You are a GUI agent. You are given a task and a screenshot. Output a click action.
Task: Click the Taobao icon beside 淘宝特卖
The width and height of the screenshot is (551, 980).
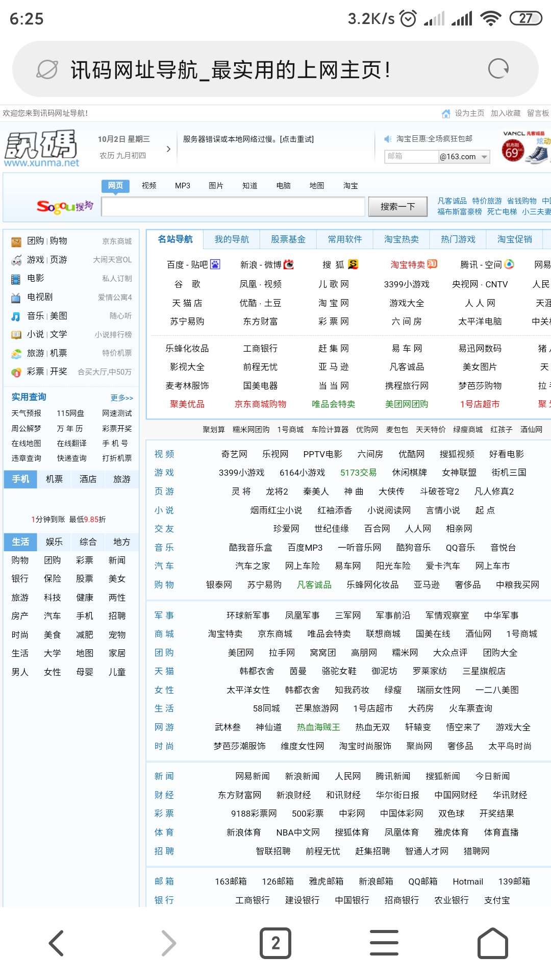[x=432, y=264]
